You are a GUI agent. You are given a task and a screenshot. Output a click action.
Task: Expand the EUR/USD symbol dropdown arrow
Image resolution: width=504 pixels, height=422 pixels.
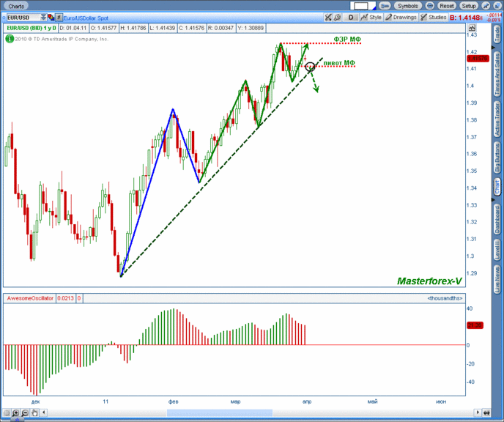(x=43, y=18)
